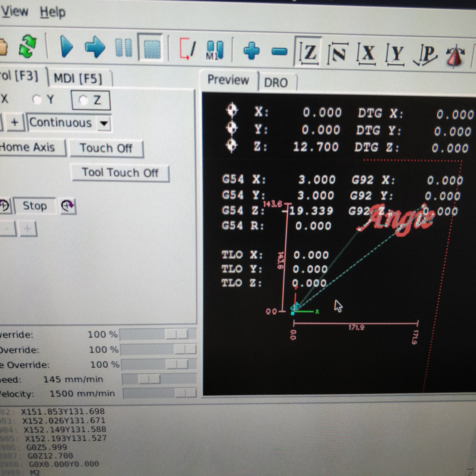
Task: Open the MDI [F5] tab
Action: (x=78, y=79)
